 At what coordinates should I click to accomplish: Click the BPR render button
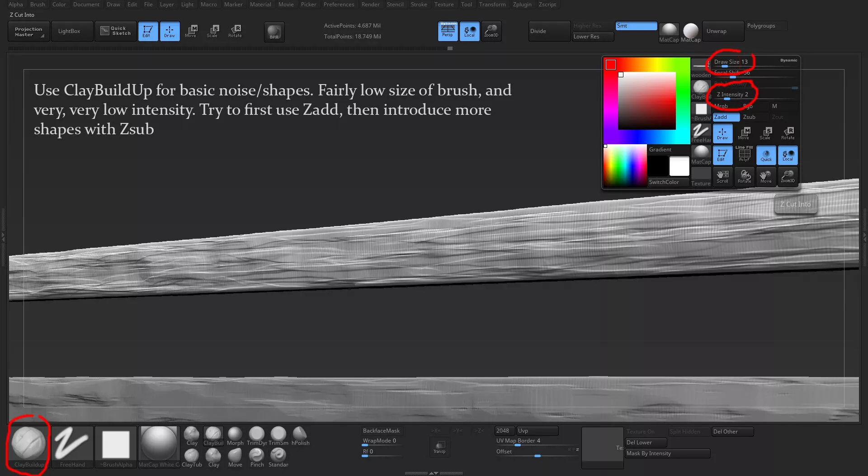274,32
